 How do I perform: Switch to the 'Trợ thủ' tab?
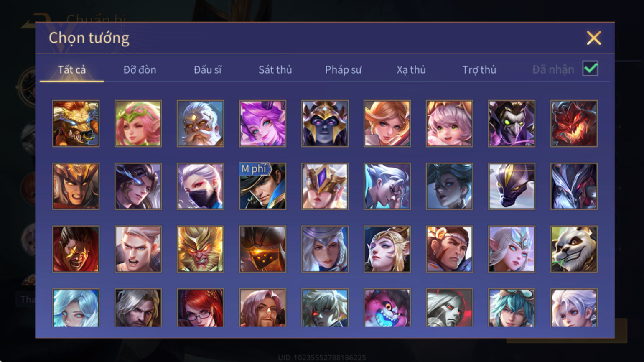(479, 69)
